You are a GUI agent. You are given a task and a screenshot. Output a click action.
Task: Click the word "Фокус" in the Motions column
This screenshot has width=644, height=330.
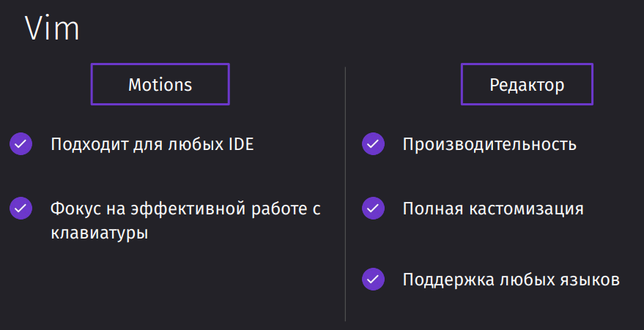tap(75, 209)
